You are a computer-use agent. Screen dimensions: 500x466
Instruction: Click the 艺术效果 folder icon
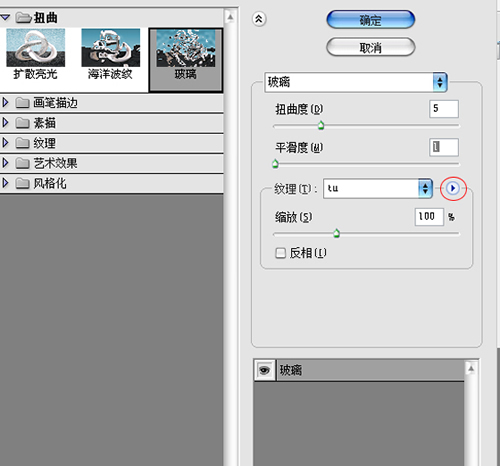22,163
